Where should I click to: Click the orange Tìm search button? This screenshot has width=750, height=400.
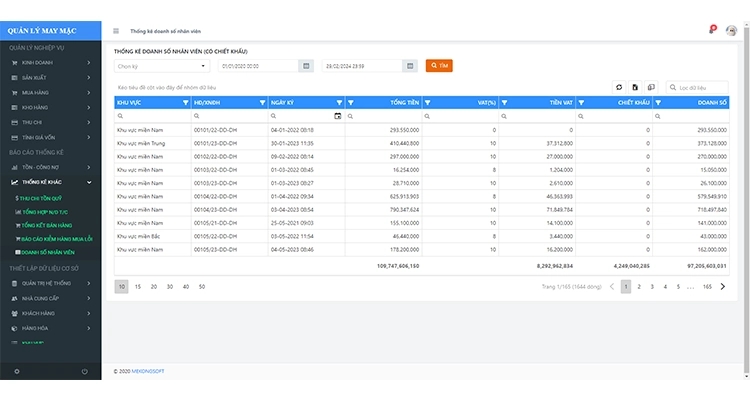[x=439, y=66]
